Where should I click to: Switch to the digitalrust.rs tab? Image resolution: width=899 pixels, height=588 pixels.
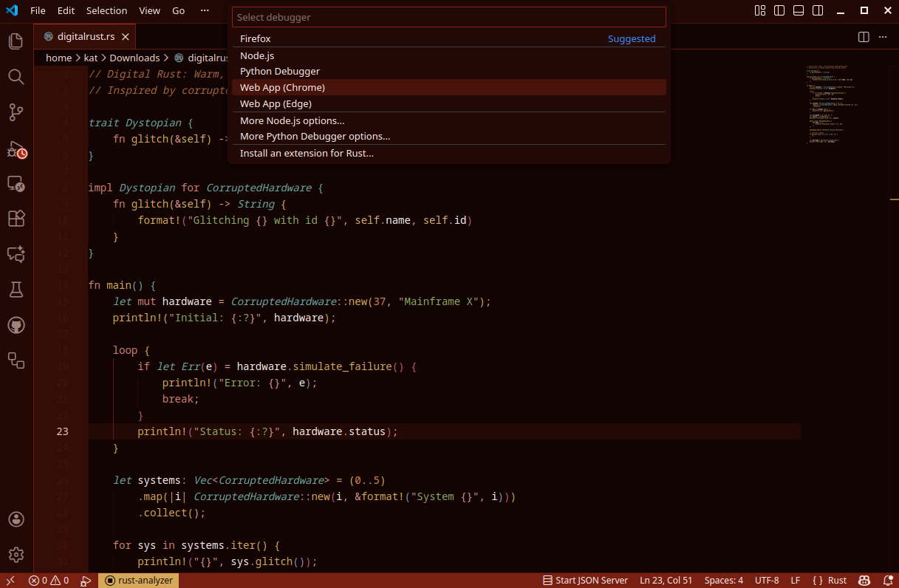(x=83, y=37)
